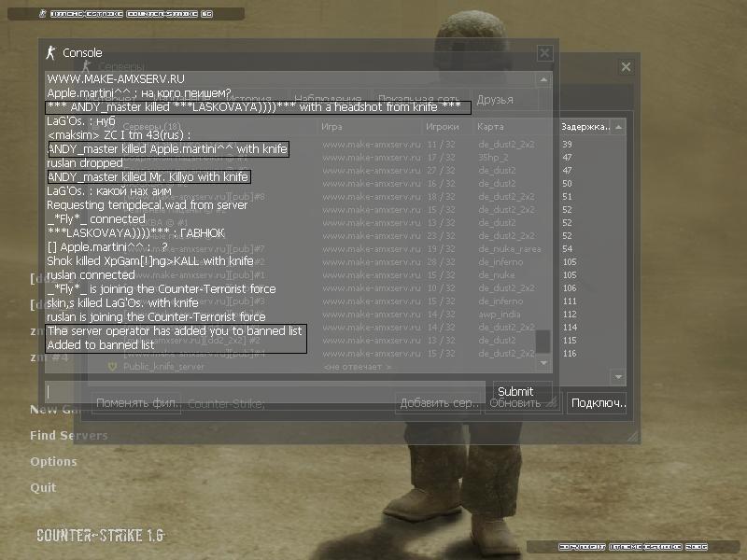Click the Добавить сер.. button
This screenshot has width=747, height=560.
pyautogui.click(x=438, y=403)
